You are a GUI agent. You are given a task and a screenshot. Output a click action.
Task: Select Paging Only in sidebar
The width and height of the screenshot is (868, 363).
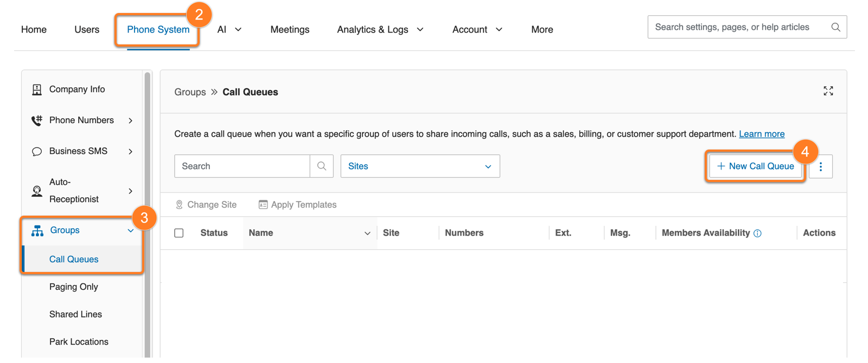click(74, 287)
